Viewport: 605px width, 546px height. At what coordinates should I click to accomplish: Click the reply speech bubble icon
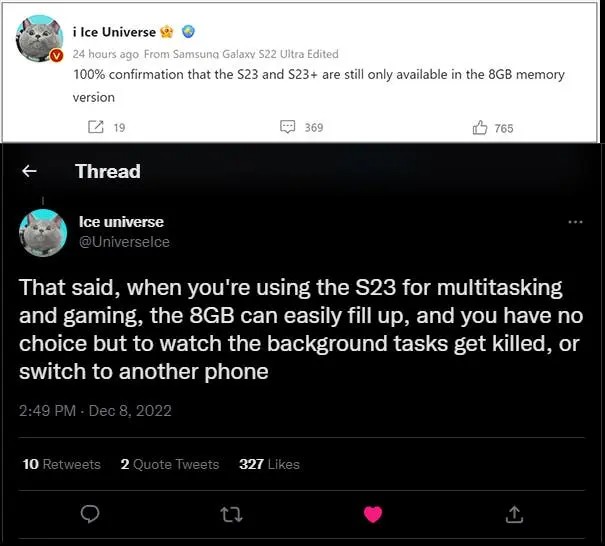90,514
